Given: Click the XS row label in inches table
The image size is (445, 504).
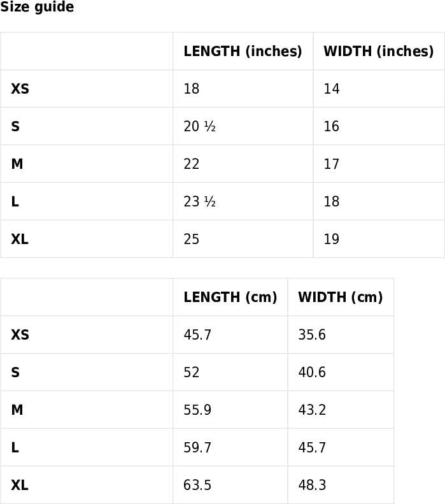Looking at the screenshot, I should pos(20,89).
